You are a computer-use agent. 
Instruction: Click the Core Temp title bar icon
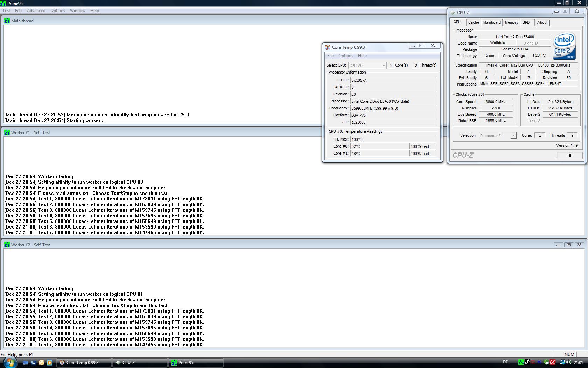[x=328, y=47]
